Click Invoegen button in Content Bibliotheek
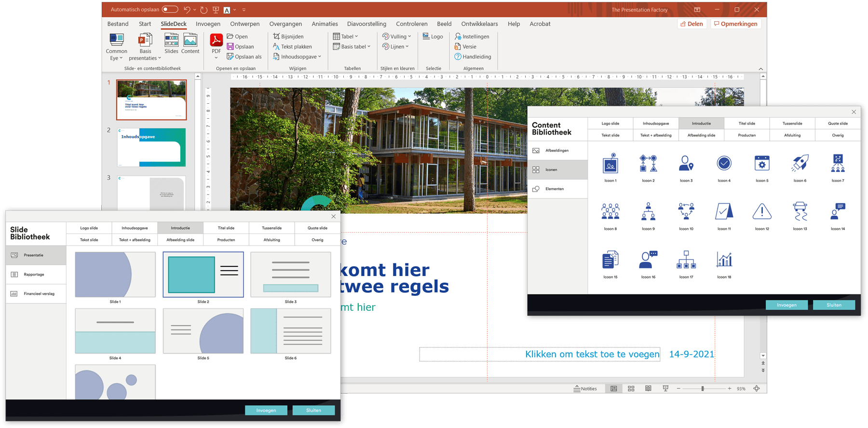This screenshot has width=868, height=428. (x=787, y=305)
